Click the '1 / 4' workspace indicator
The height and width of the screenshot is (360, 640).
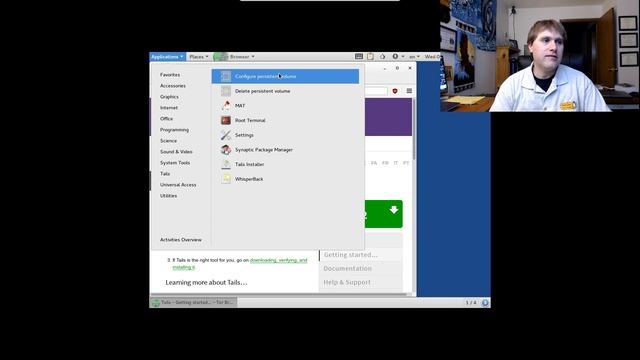[x=471, y=302]
